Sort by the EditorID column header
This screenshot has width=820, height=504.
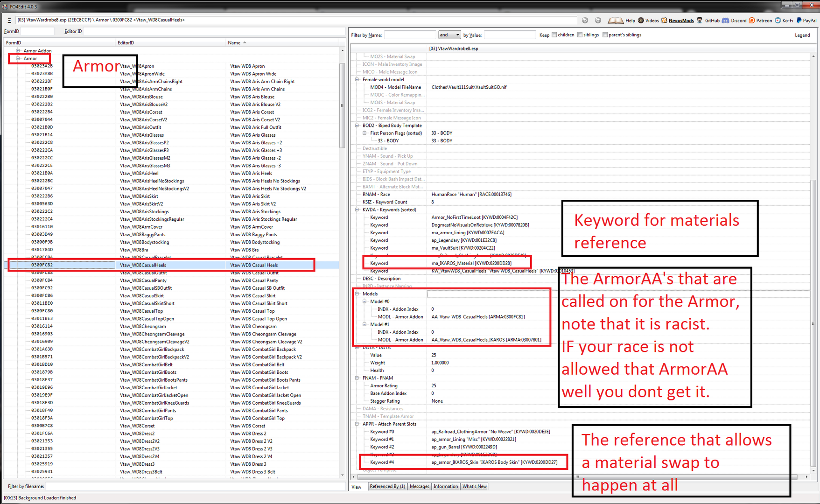171,43
